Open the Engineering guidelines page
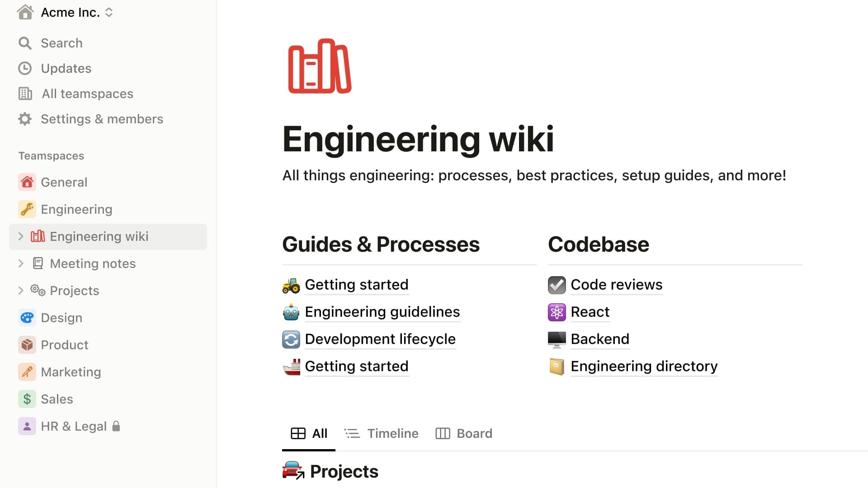Image resolution: width=868 pixels, height=488 pixels. tap(382, 312)
